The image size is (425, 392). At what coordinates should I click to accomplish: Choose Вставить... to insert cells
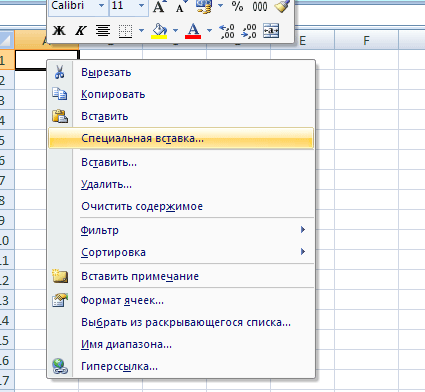(181, 162)
